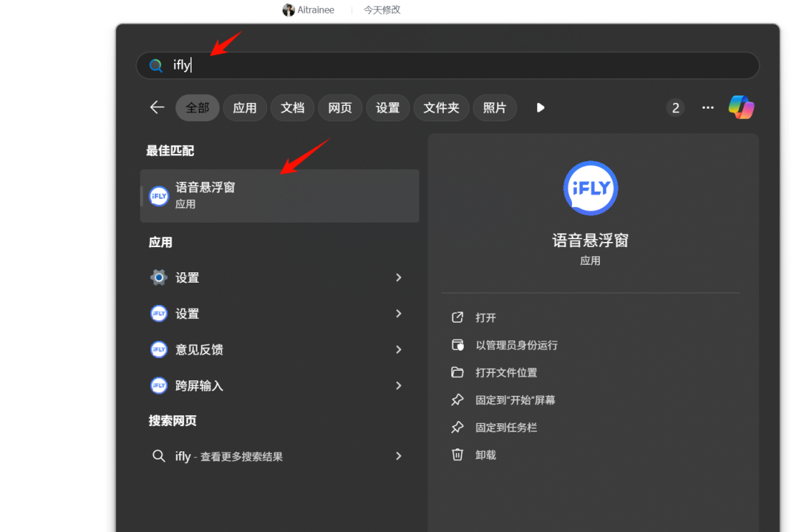Image resolution: width=799 pixels, height=532 pixels.
Task: Show more filters with the play arrow
Action: 541,107
